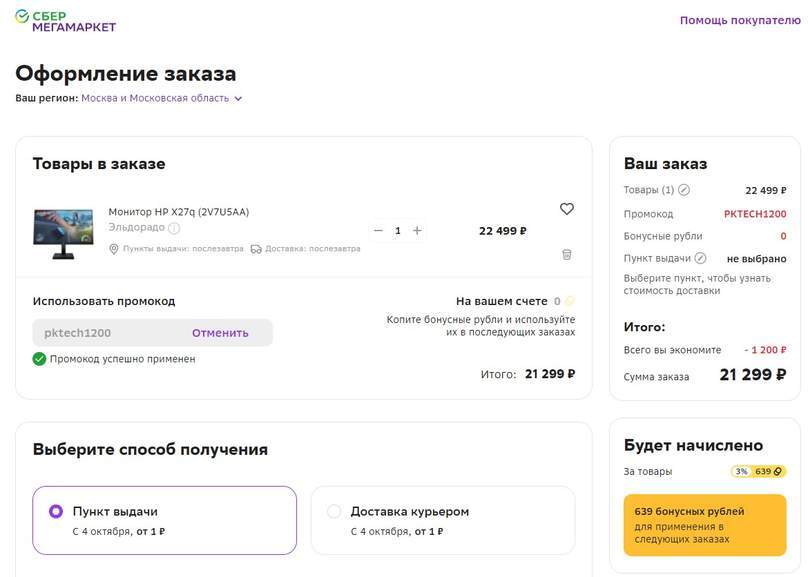Open product title Монитор HP X27q (2V7U5AA)

(178, 212)
